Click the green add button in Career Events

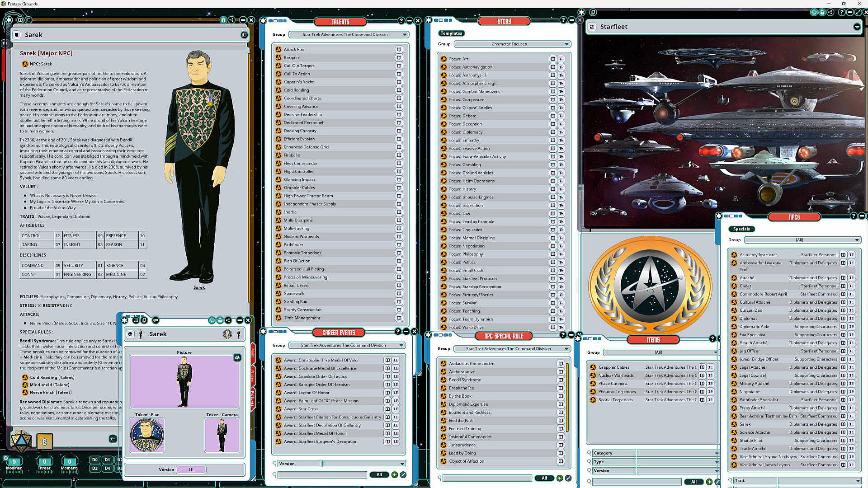[395, 475]
